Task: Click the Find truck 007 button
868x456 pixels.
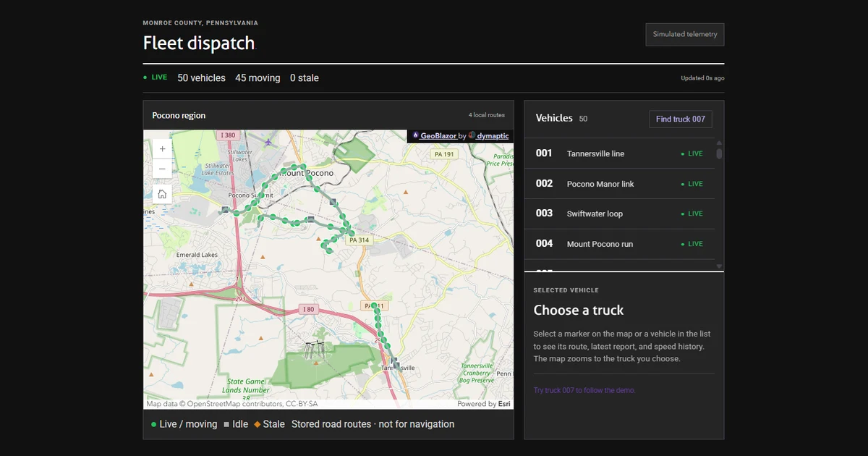Action: 681,119
